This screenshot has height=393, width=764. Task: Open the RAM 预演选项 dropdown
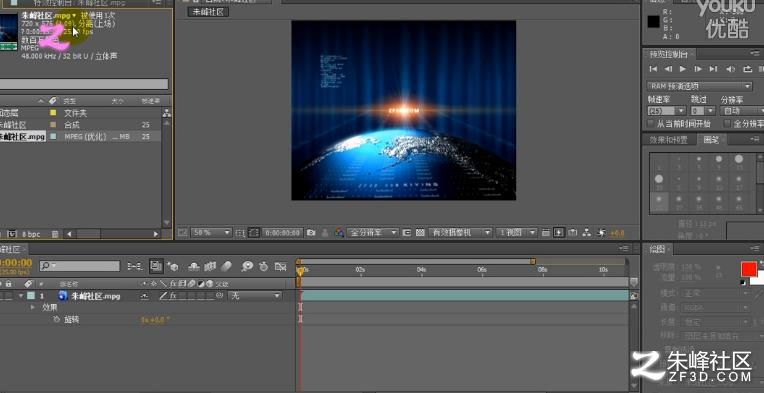(700, 86)
